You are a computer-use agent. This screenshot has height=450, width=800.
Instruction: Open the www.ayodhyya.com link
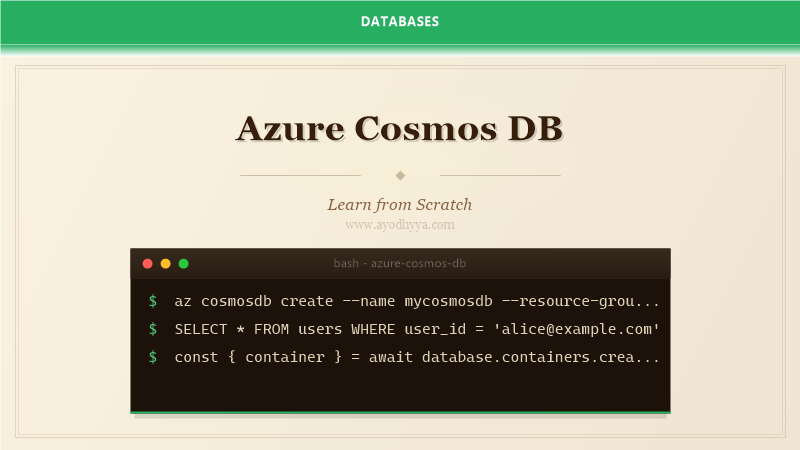(x=400, y=224)
